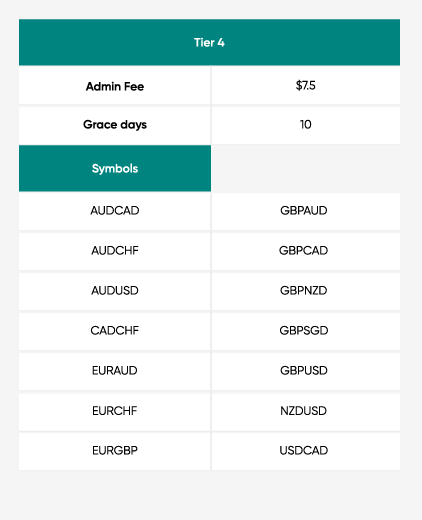The height and width of the screenshot is (520, 422).
Task: Select the EURGBP symbol cell
Action: 115,451
